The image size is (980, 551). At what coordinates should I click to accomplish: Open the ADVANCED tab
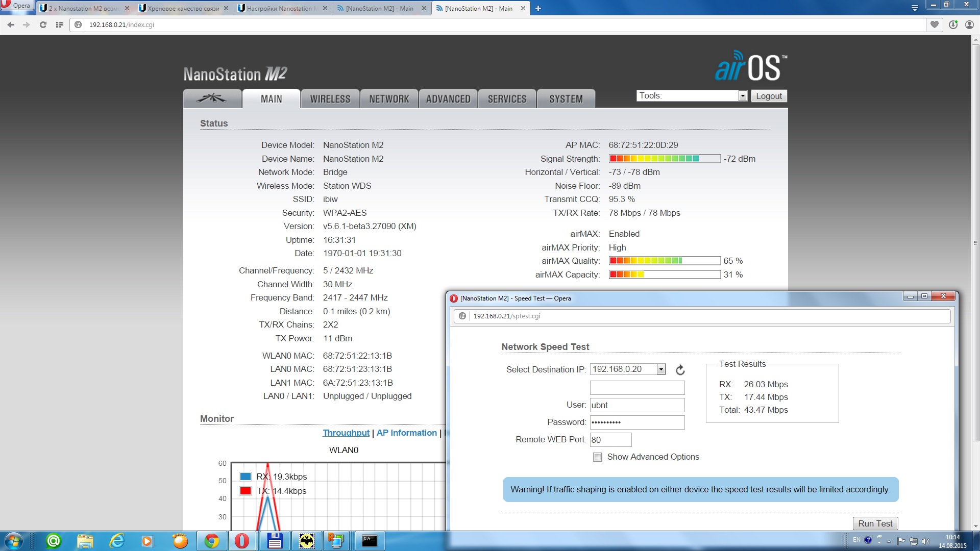(448, 98)
